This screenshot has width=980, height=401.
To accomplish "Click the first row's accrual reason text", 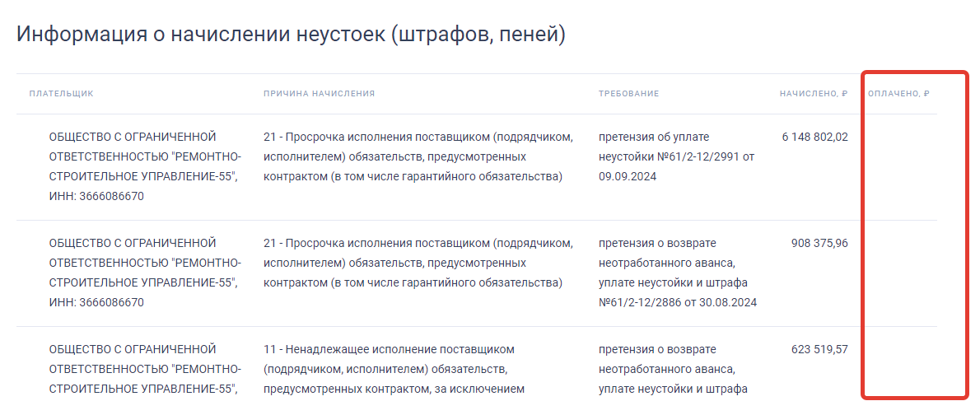I will click(418, 156).
